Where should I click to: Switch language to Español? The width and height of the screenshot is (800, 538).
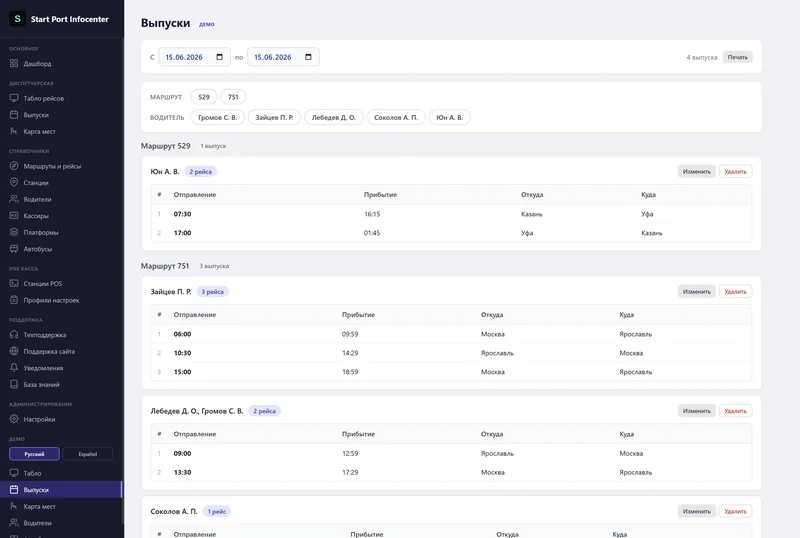87,454
